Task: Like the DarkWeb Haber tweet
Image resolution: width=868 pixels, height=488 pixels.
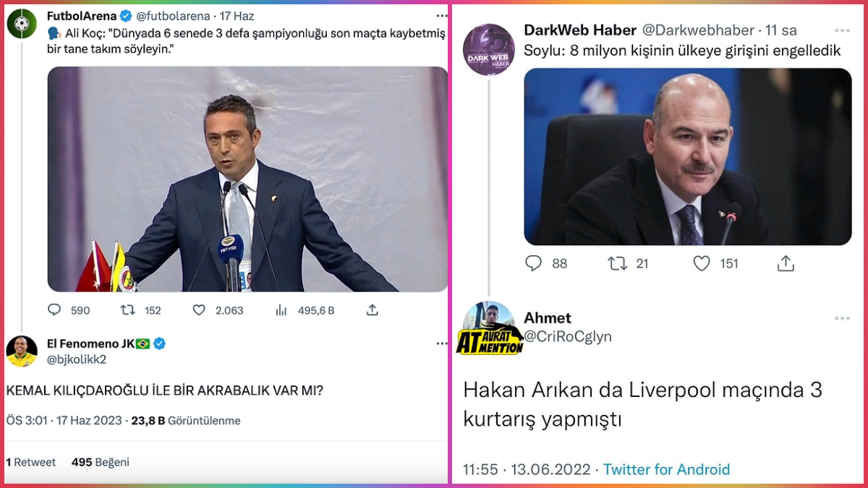Action: point(702,264)
